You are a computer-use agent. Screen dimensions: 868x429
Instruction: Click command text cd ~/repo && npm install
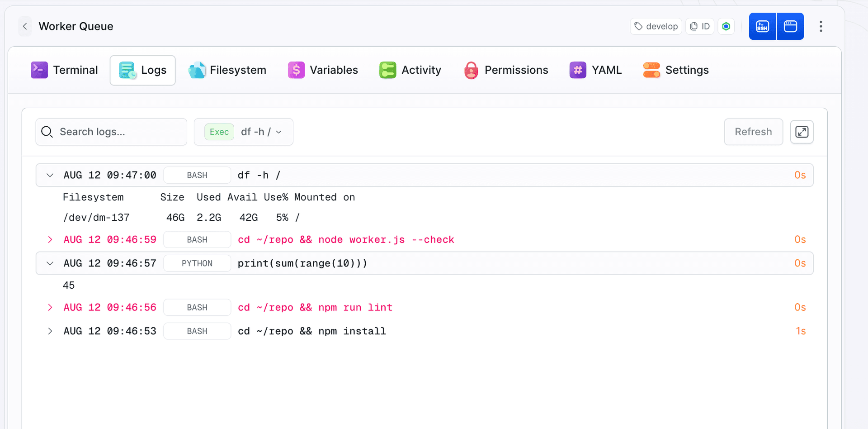point(312,331)
